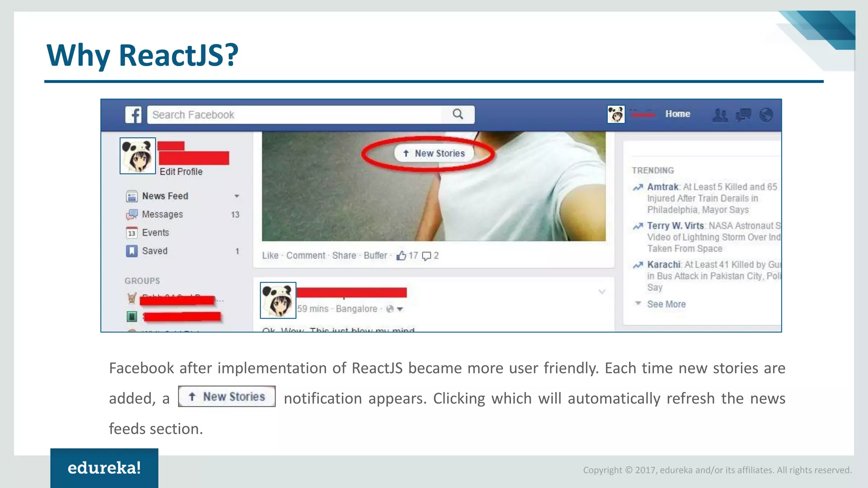Viewport: 868px width, 488px height.
Task: Click the News Feed icon
Action: pyautogui.click(x=132, y=197)
